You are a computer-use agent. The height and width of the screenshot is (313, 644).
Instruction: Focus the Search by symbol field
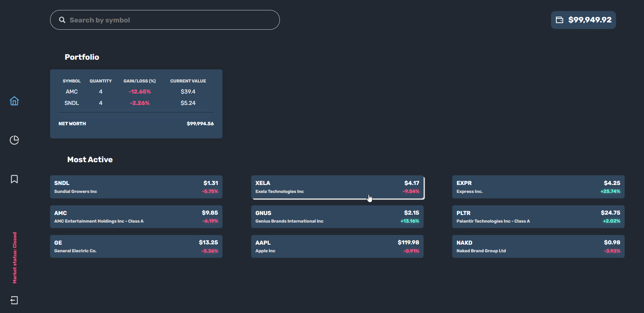(165, 20)
